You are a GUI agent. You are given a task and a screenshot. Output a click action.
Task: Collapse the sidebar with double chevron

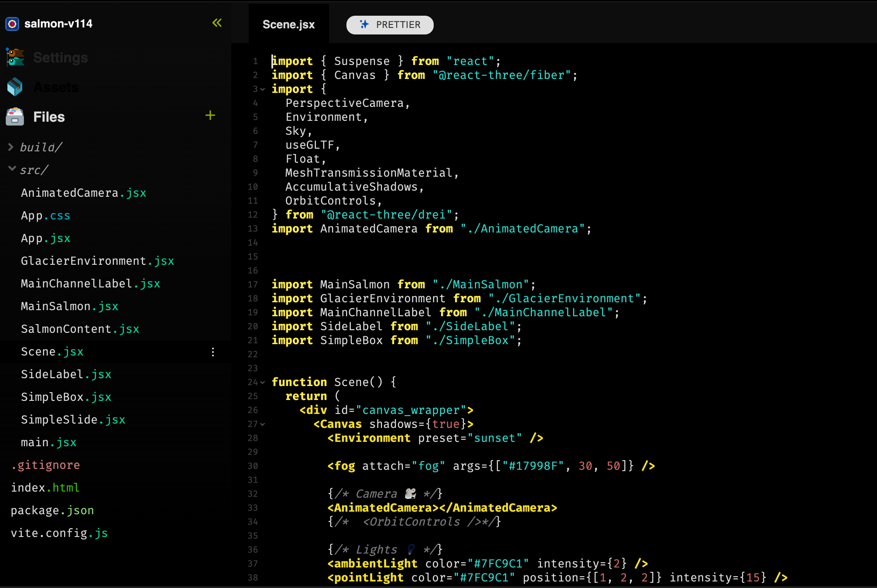[217, 23]
